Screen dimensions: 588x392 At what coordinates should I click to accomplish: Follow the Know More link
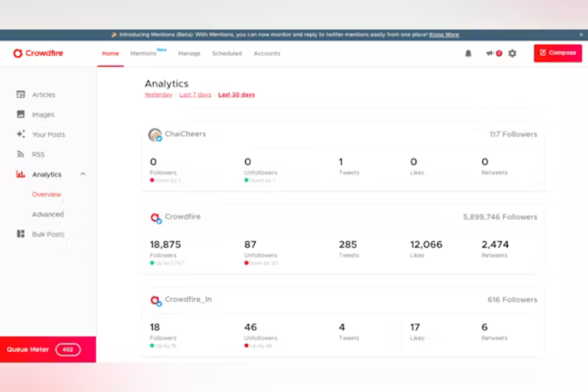[x=444, y=35]
